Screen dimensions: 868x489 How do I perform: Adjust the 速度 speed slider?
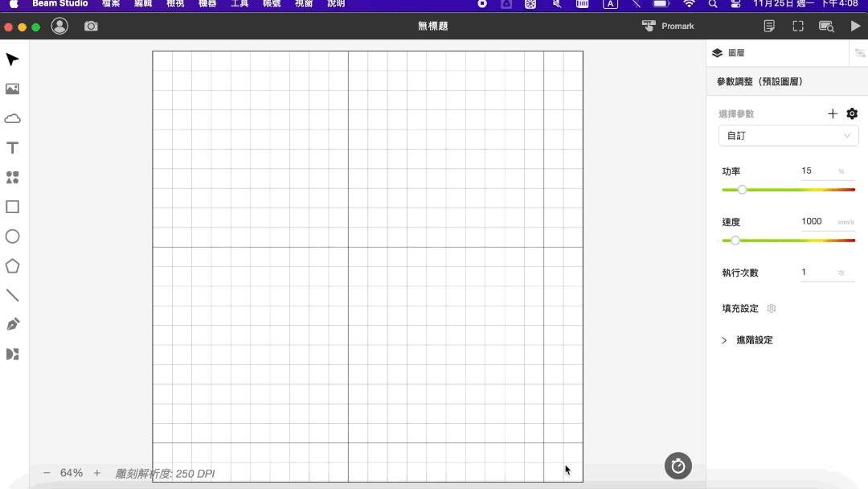point(788,240)
